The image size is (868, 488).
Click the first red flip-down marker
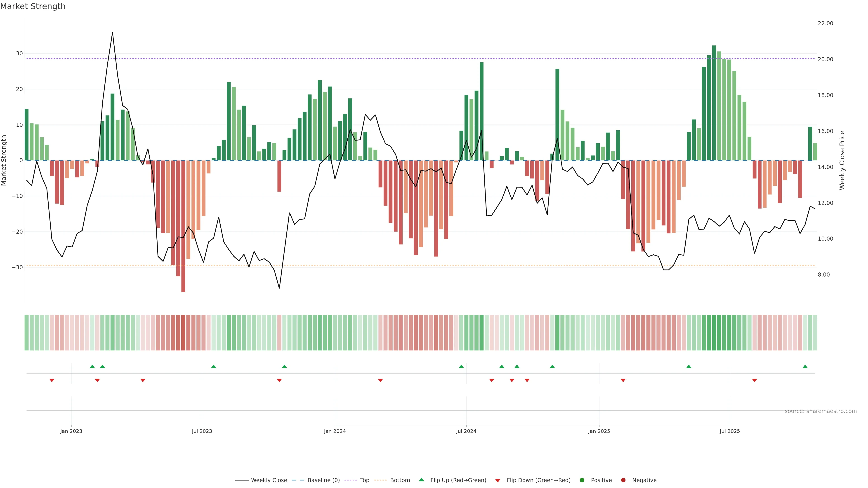coord(52,380)
